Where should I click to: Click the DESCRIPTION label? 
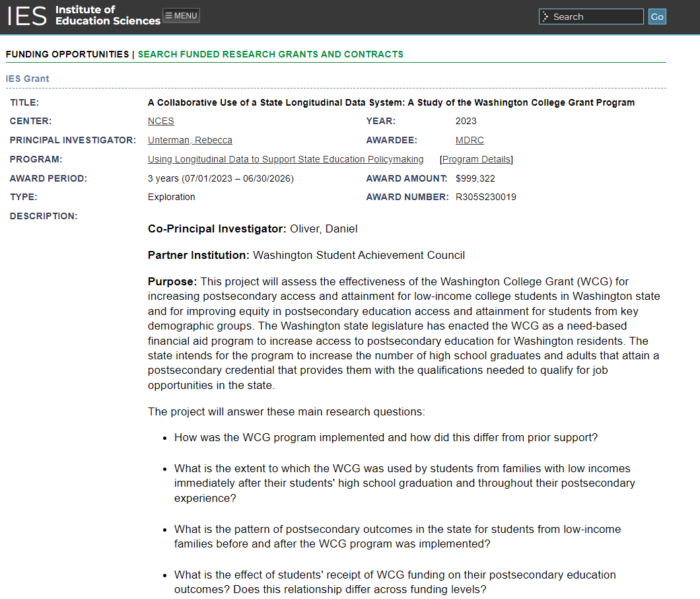[x=44, y=216]
